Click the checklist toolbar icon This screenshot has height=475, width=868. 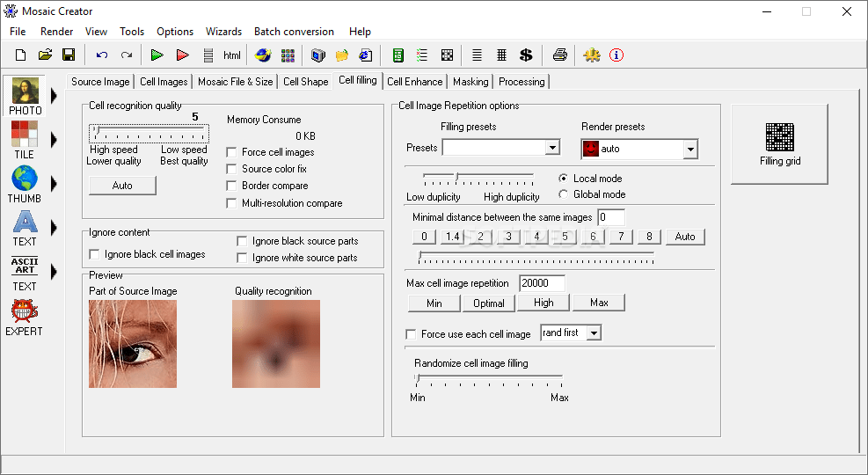point(422,55)
